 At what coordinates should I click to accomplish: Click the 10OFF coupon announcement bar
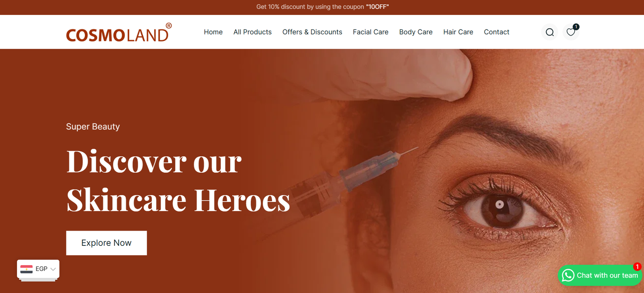tap(322, 7)
